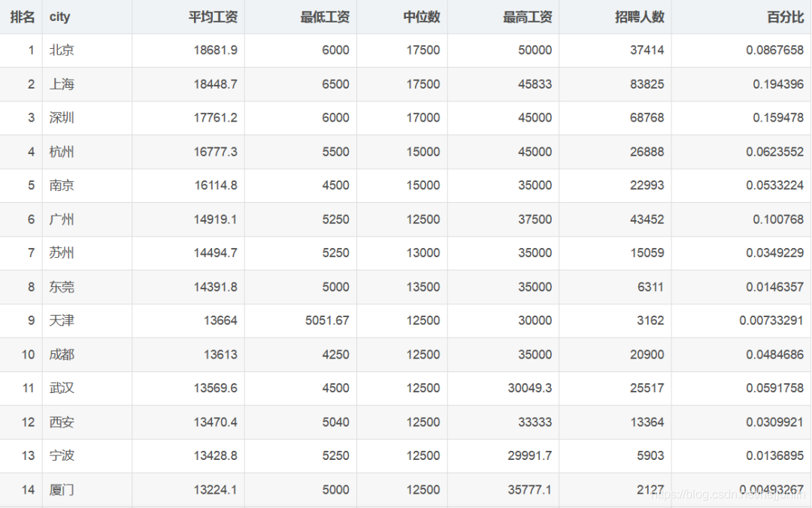Click maximum salary value 45833
Screen dimensions: 812x508
click(535, 84)
